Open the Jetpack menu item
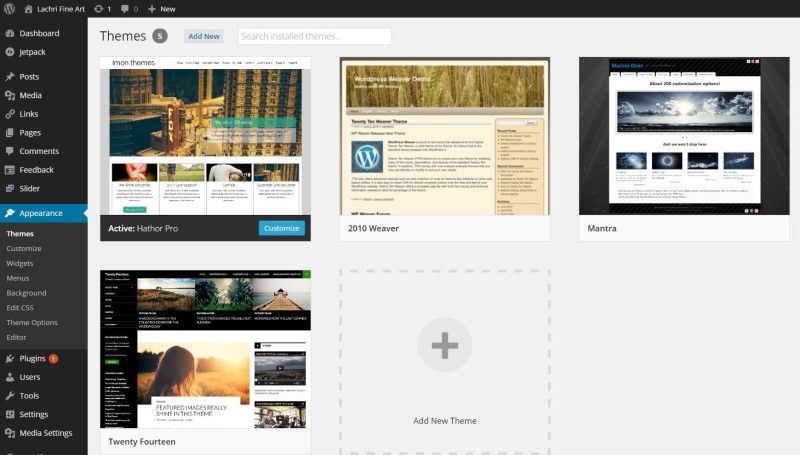 coord(32,52)
